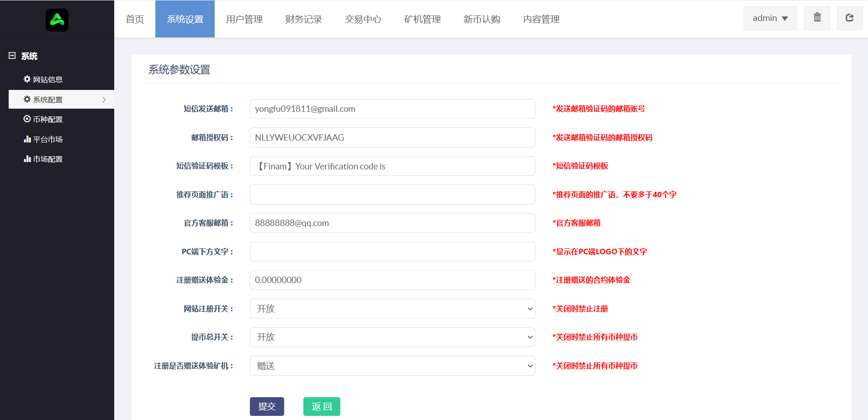Click the green 返回 button
Screen dimensions: 868x420
(322, 406)
